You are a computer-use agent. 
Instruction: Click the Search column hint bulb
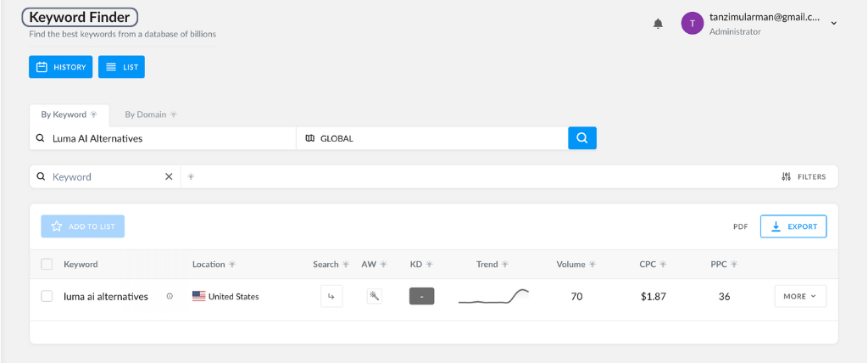pyautogui.click(x=346, y=265)
